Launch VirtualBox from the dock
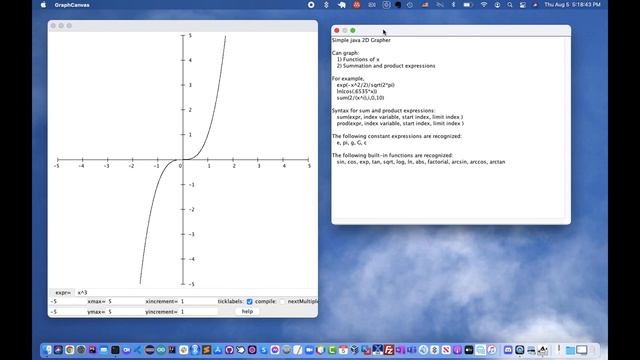The height and width of the screenshot is (360, 640). 355,350
